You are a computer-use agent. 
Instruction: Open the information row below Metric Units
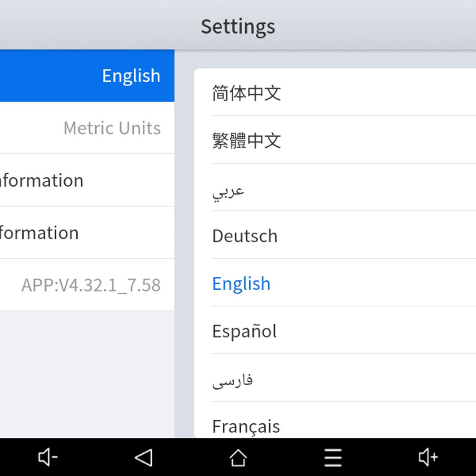[x=87, y=180]
